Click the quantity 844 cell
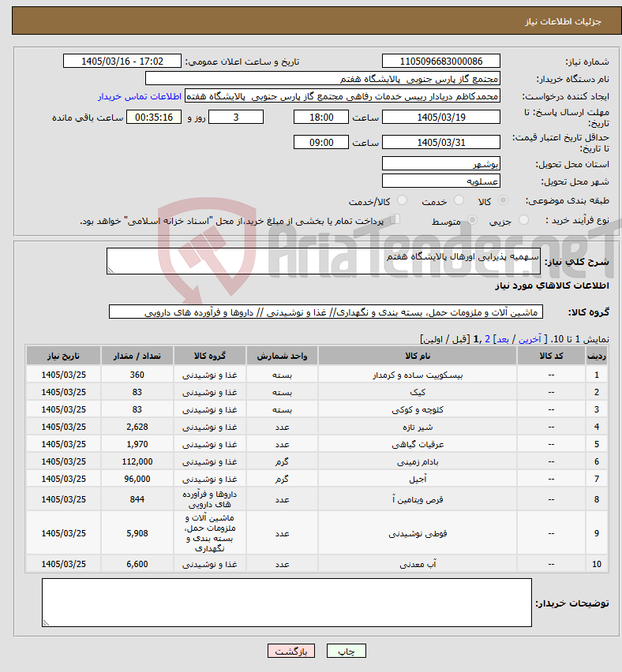 tap(137, 499)
